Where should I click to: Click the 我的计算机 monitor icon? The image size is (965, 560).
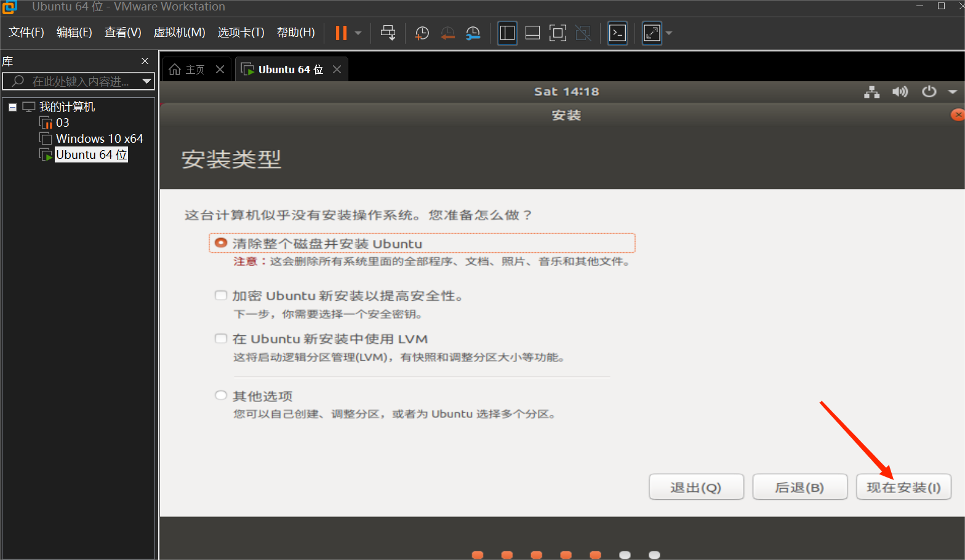(29, 106)
